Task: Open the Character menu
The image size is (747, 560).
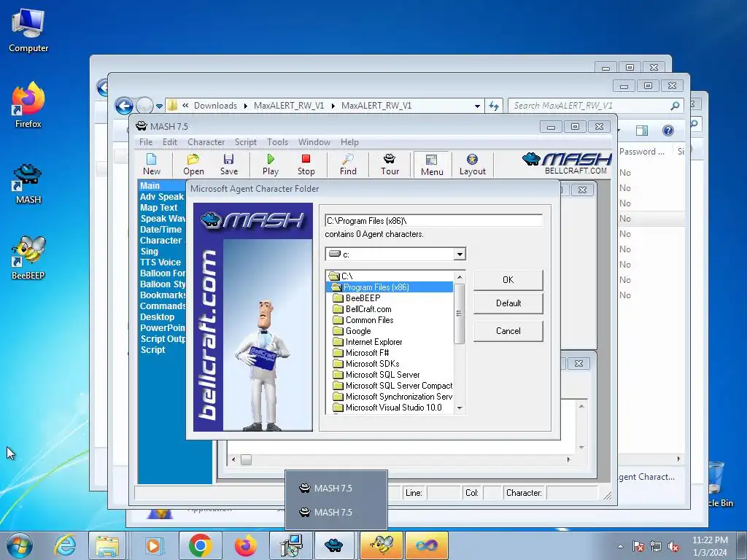Action: click(206, 142)
